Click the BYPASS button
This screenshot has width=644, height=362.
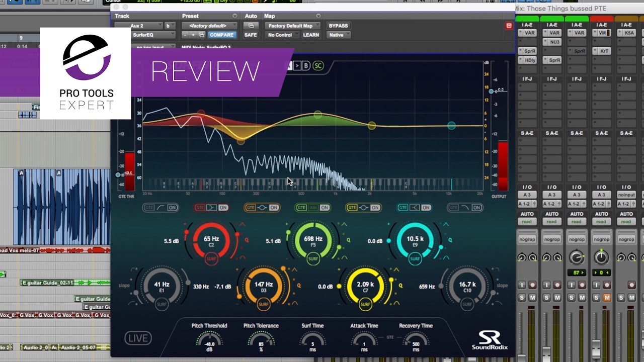pyautogui.click(x=338, y=26)
